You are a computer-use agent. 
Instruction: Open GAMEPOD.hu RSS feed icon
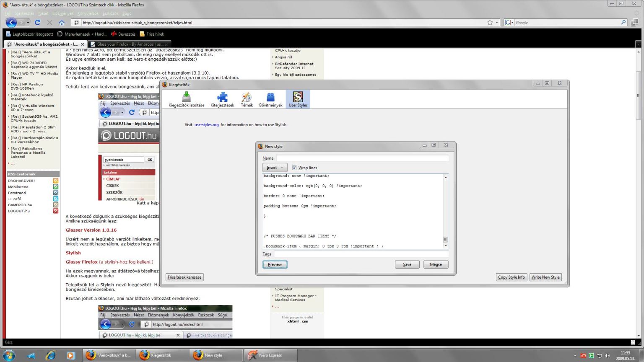(x=55, y=205)
